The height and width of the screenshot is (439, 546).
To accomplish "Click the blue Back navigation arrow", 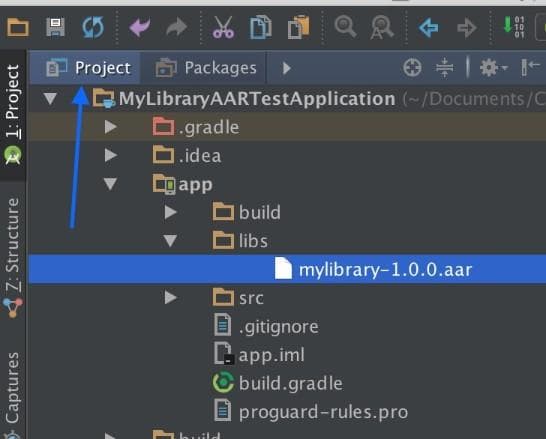I will (429, 28).
